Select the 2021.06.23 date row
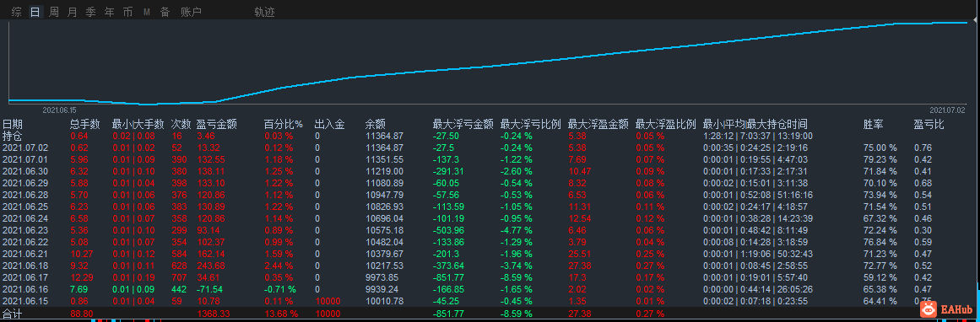980x322 pixels. point(490,230)
